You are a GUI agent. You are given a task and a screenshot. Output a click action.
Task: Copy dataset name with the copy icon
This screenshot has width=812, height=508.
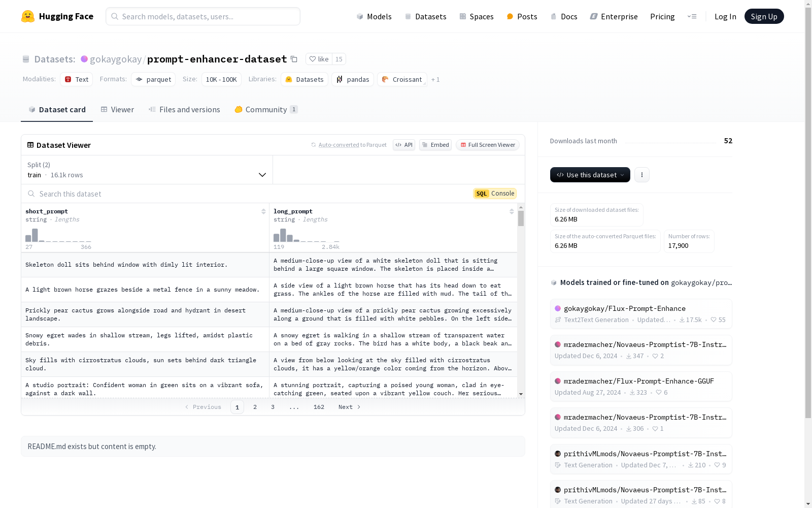294,59
